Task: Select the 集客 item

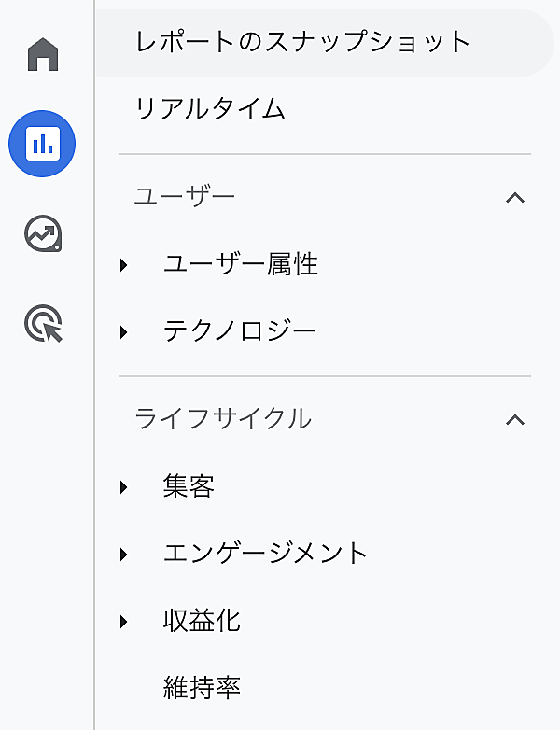Action: [189, 486]
